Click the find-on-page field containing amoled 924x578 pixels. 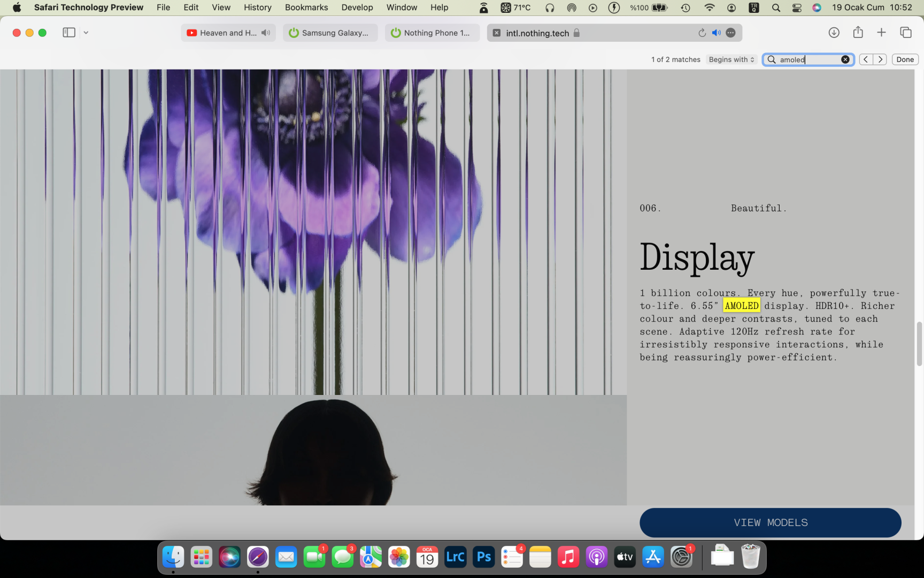click(807, 59)
